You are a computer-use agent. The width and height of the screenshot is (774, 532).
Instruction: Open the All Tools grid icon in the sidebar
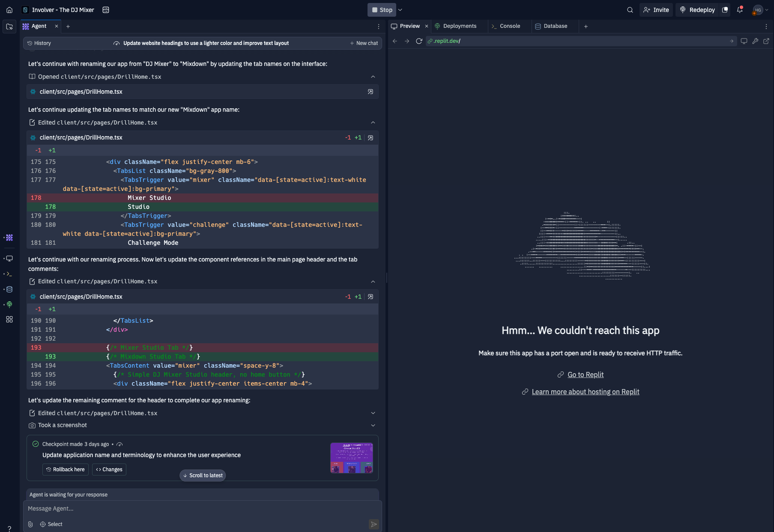pos(9,319)
